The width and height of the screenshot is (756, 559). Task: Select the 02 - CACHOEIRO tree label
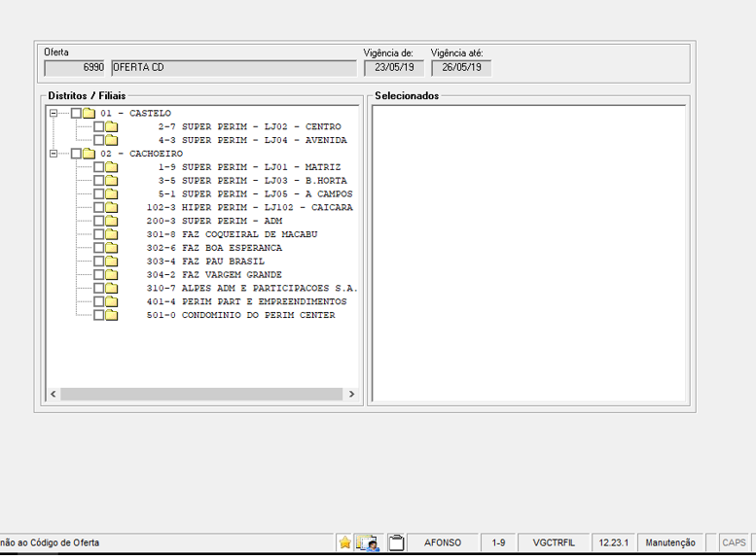click(x=141, y=154)
